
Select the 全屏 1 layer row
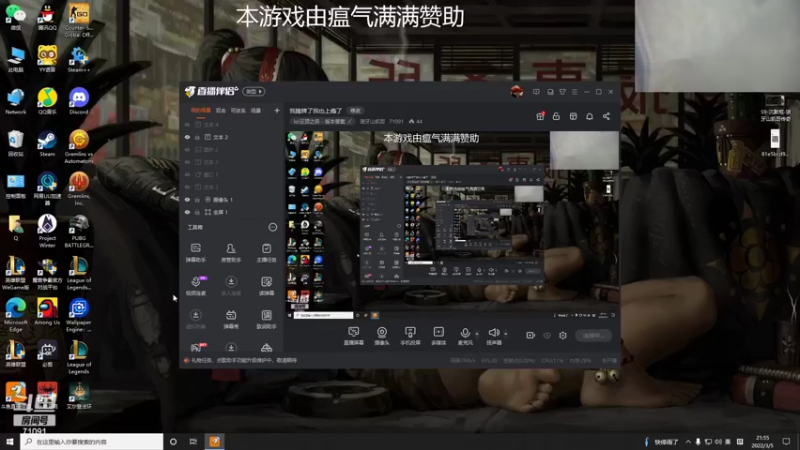(231, 212)
